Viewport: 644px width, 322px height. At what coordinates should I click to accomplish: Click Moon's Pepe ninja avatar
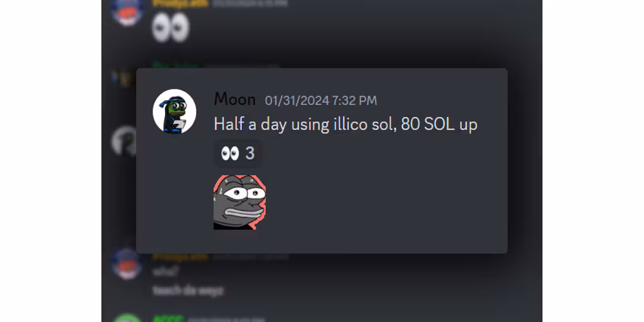tap(175, 111)
